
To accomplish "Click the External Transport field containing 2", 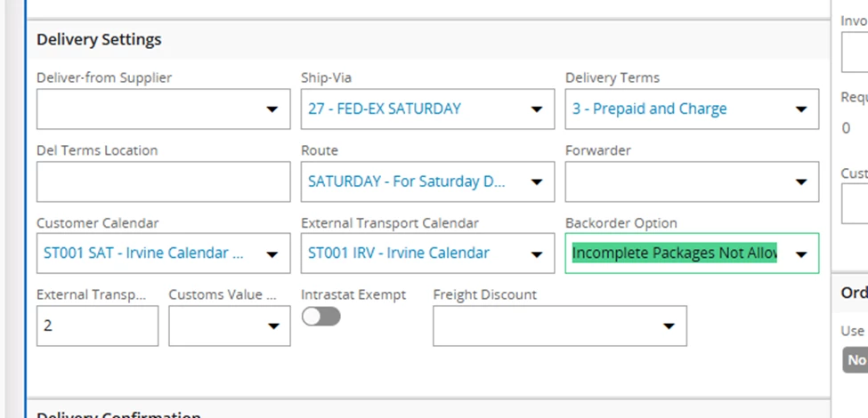I will tap(97, 326).
